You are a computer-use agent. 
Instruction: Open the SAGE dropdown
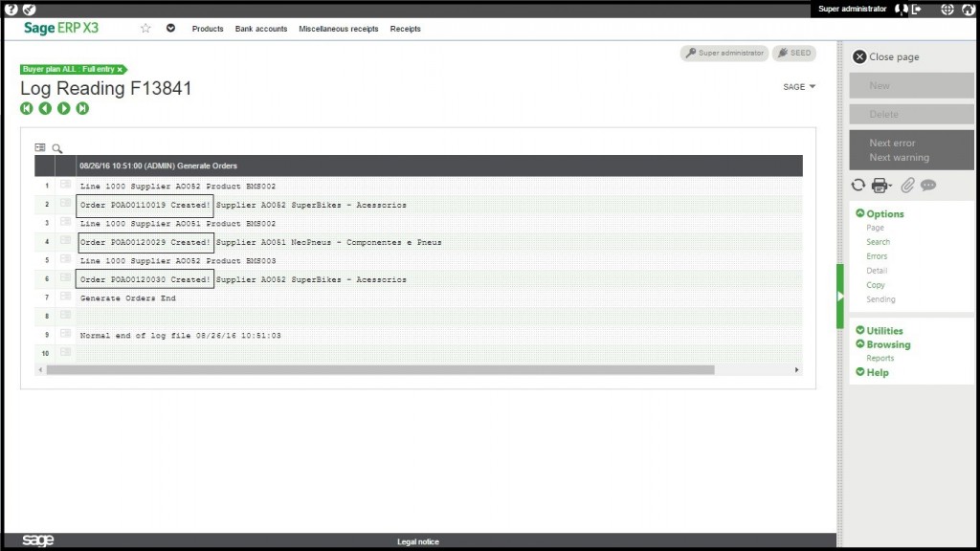799,87
